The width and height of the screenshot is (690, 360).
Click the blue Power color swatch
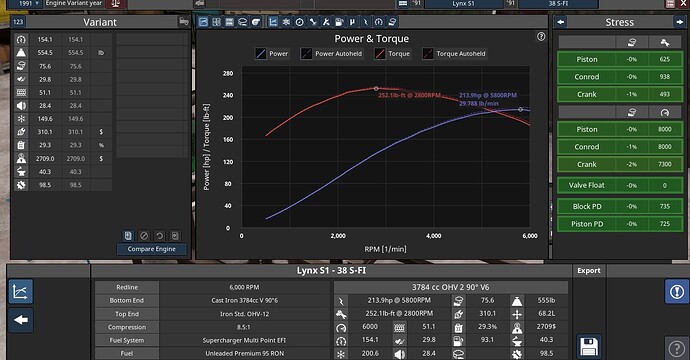261,54
